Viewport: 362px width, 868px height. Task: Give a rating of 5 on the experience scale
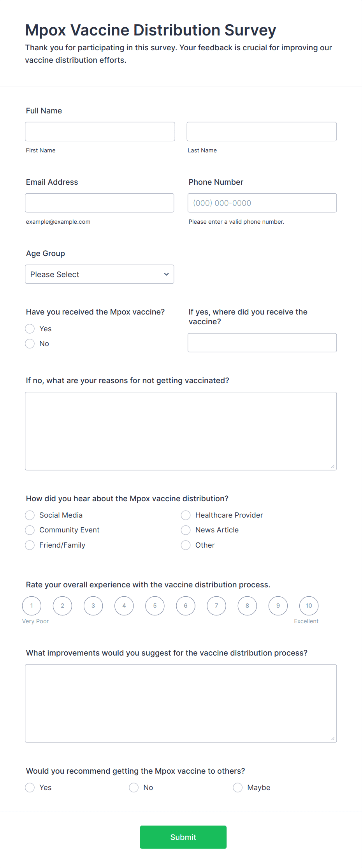[x=155, y=606]
